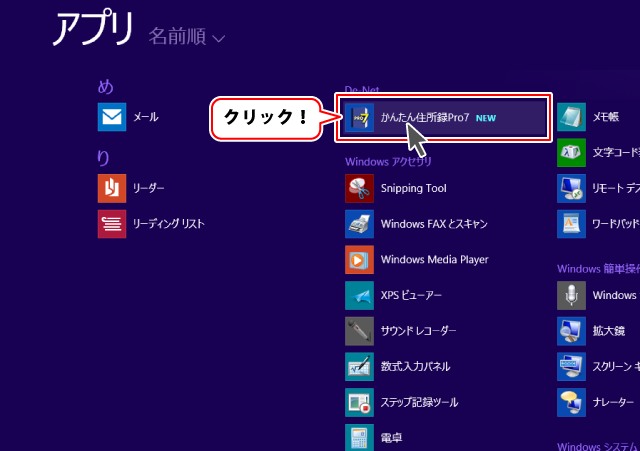
Task: Open the リモート デスクトップ icon
Action: [571, 189]
